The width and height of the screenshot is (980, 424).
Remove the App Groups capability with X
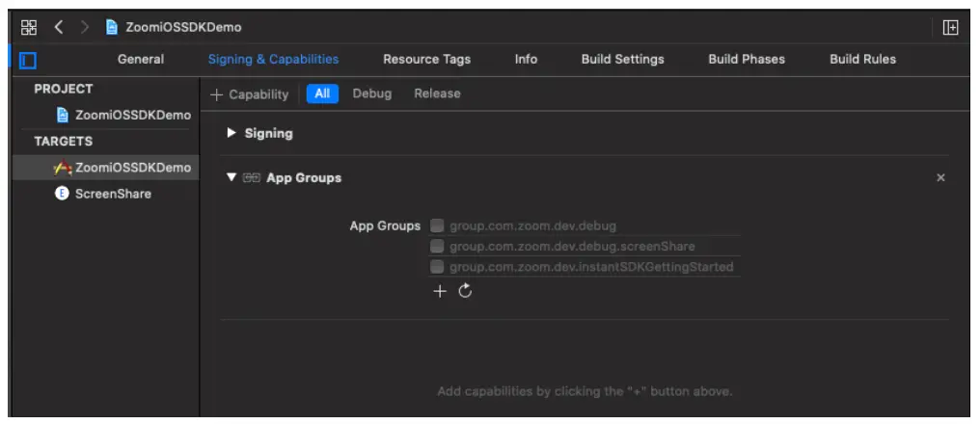coord(940,178)
